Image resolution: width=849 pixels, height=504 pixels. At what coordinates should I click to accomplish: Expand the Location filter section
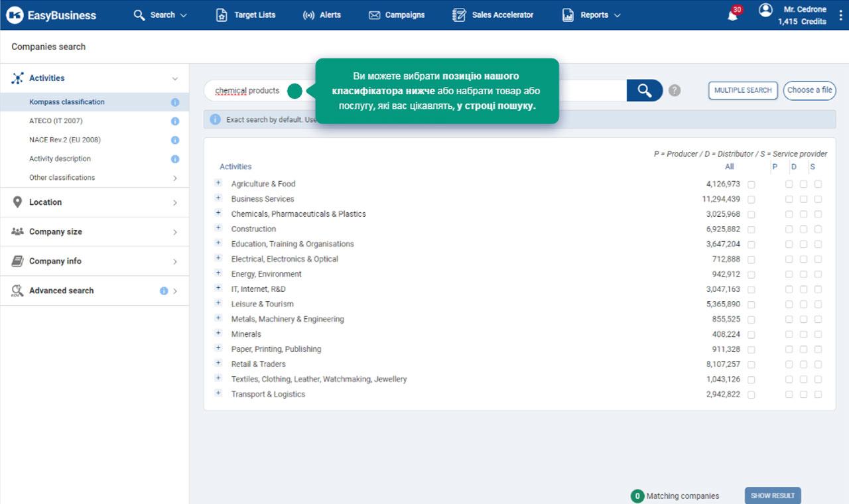[94, 202]
